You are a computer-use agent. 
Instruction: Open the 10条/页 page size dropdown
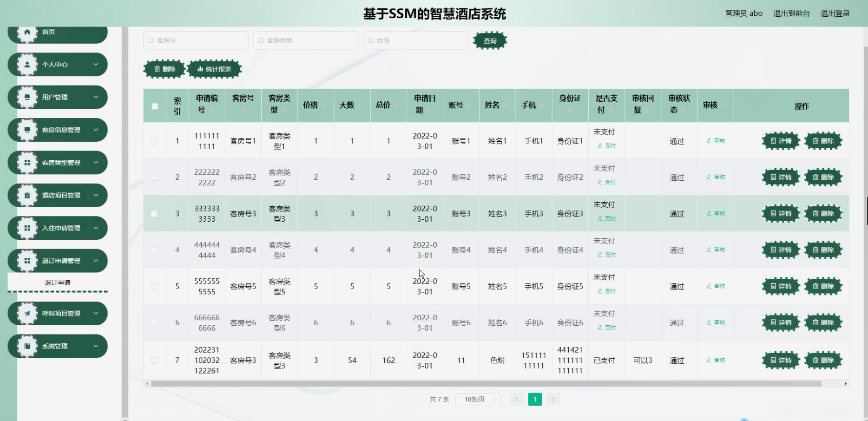pyautogui.click(x=478, y=400)
